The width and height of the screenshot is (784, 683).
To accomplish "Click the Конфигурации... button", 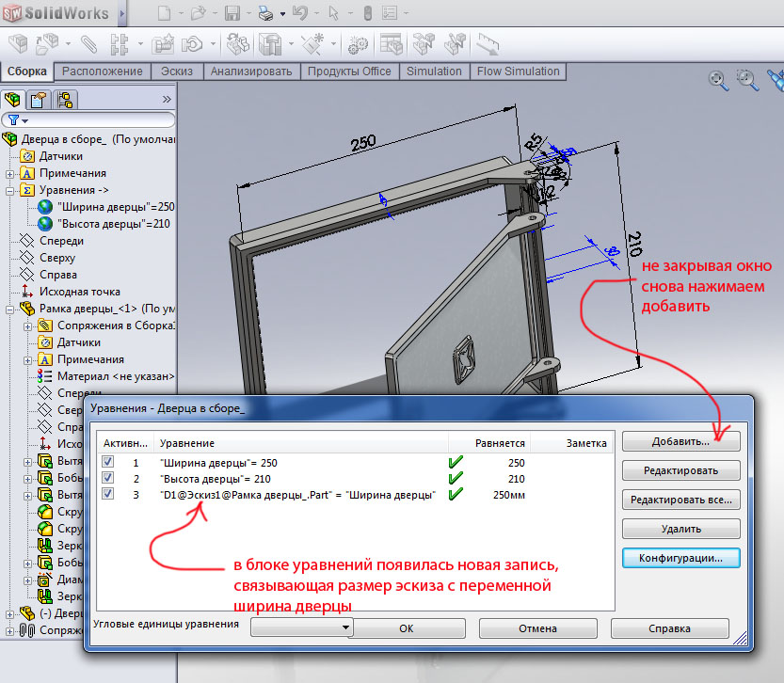I will pos(680,558).
